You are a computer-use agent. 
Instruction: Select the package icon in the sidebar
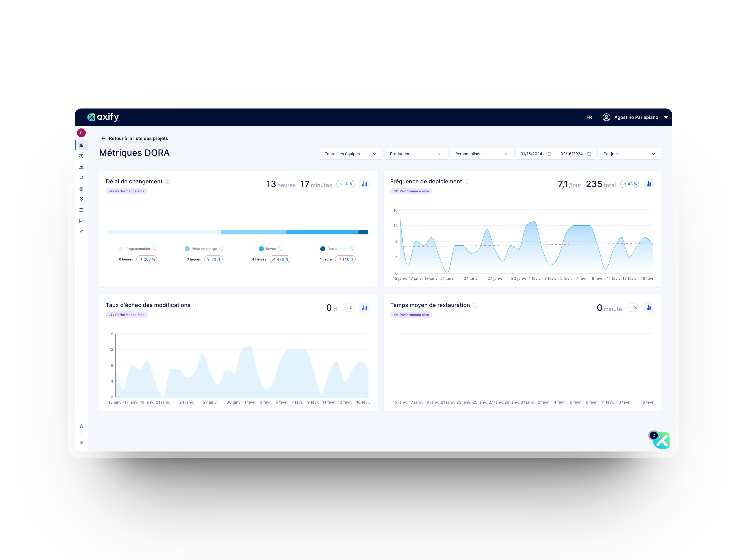(81, 189)
